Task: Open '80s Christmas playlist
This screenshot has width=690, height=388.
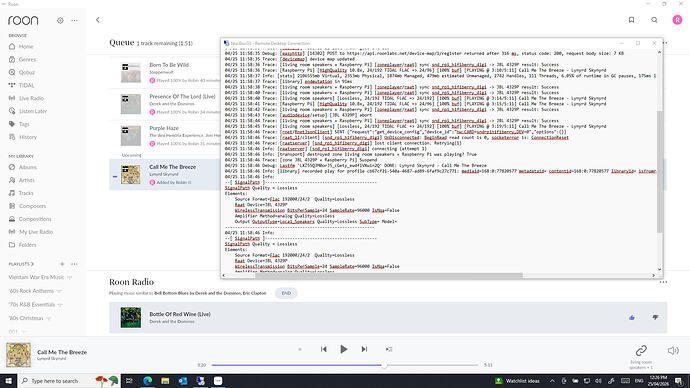Action: tap(26, 318)
